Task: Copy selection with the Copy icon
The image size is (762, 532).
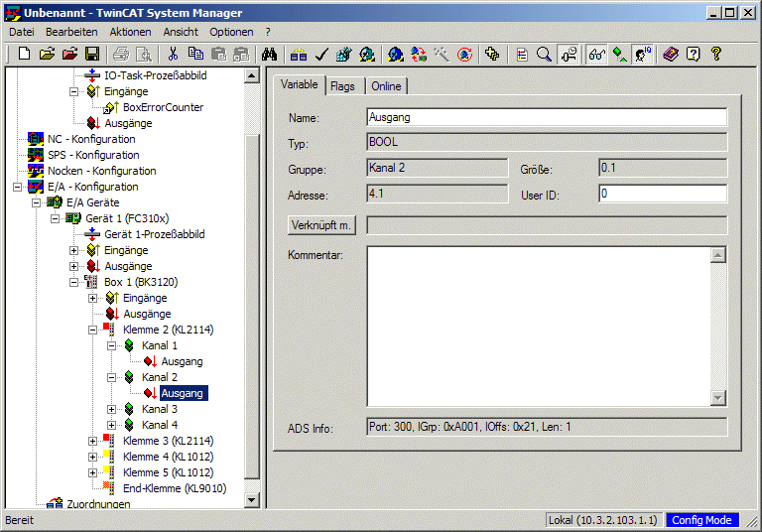Action: [x=195, y=54]
